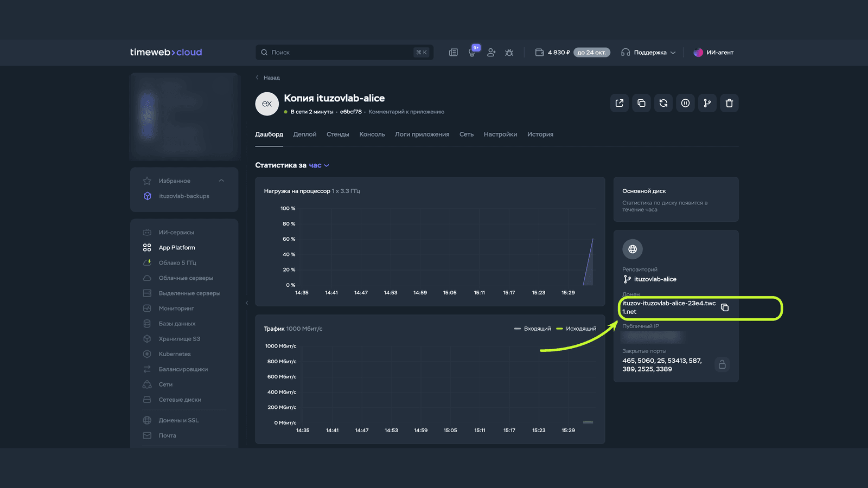This screenshot has height=488, width=868.
Task: Click the delete application trash icon
Action: point(729,103)
